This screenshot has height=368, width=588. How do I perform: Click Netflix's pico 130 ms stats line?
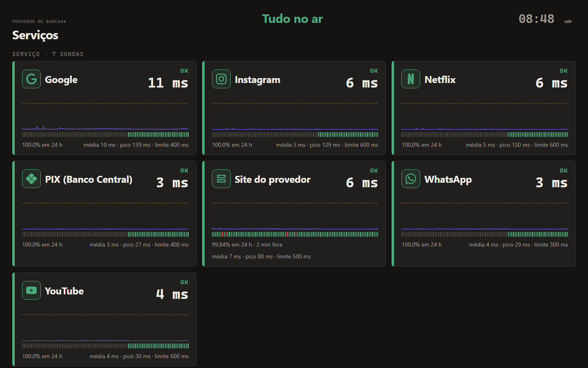point(517,145)
